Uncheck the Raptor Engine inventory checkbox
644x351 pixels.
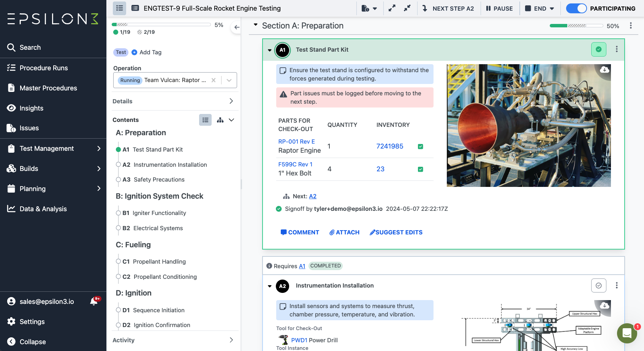tap(420, 146)
